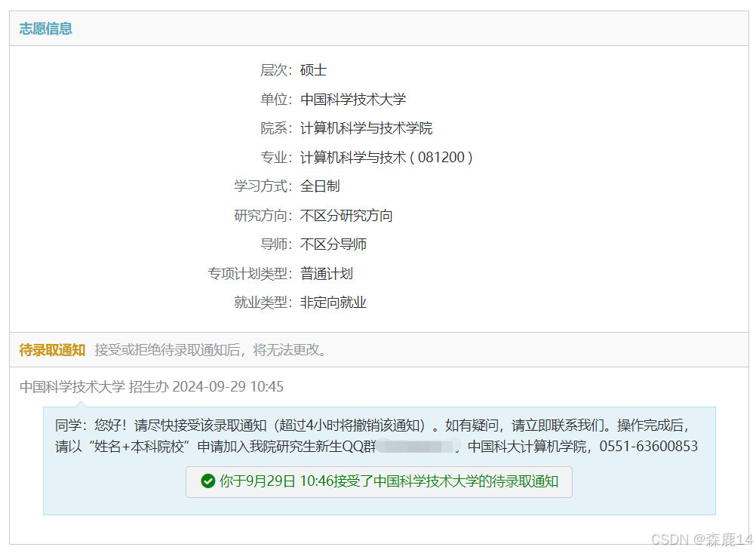Click the label '导师:'

(x=276, y=244)
